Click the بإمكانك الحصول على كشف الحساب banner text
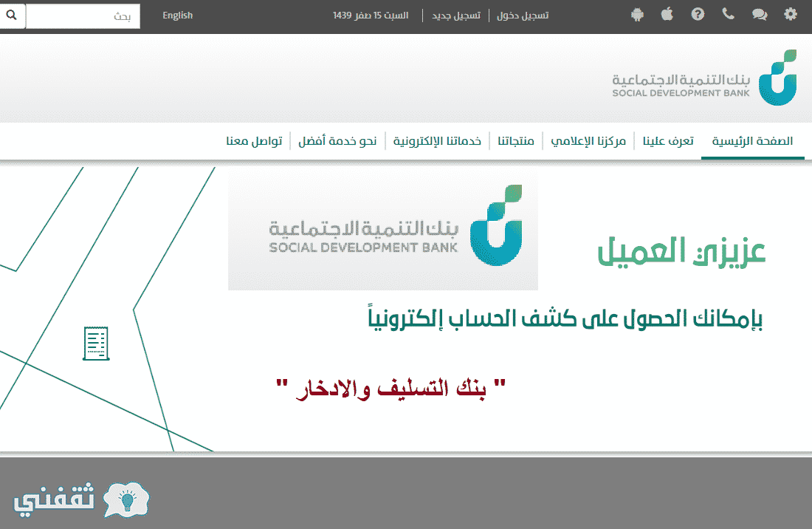This screenshot has width=812, height=529. click(x=565, y=317)
